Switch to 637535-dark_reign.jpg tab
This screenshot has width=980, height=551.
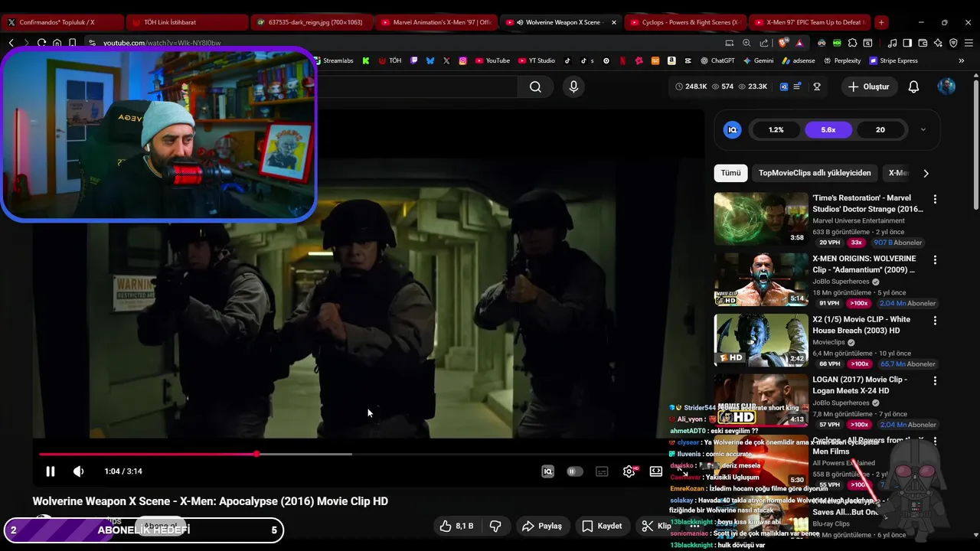pos(312,22)
